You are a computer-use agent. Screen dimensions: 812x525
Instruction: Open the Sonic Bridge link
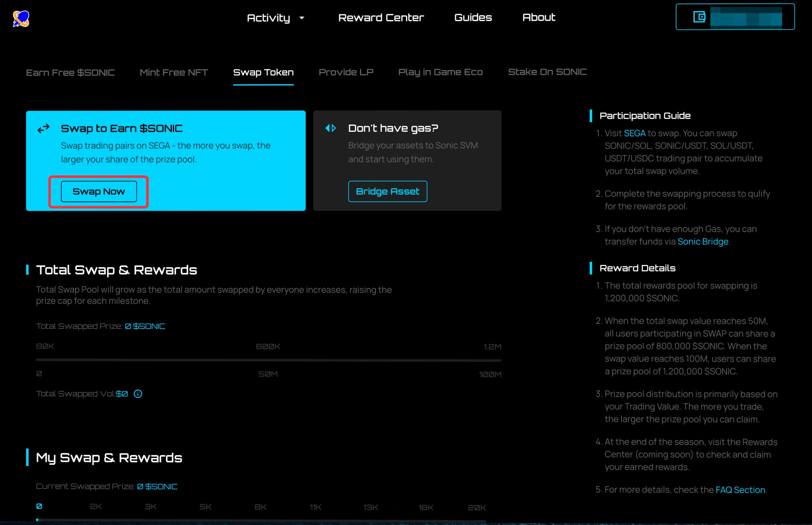click(703, 241)
